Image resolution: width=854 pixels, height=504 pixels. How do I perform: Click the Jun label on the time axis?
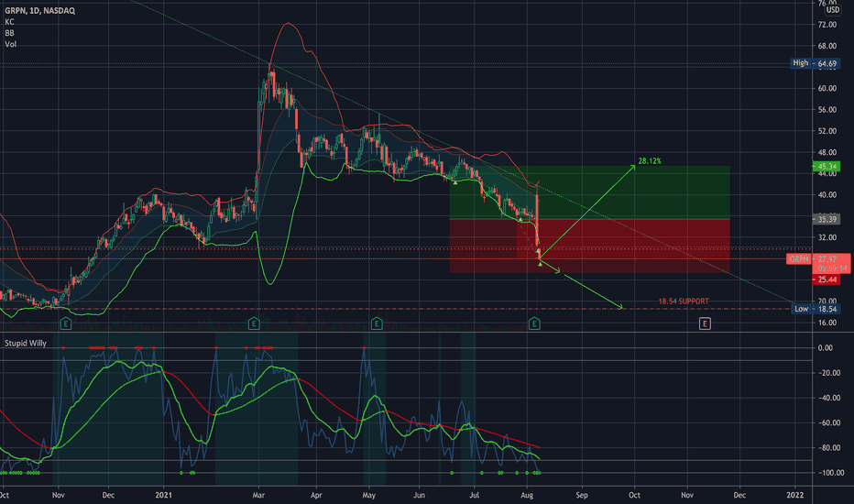420,495
